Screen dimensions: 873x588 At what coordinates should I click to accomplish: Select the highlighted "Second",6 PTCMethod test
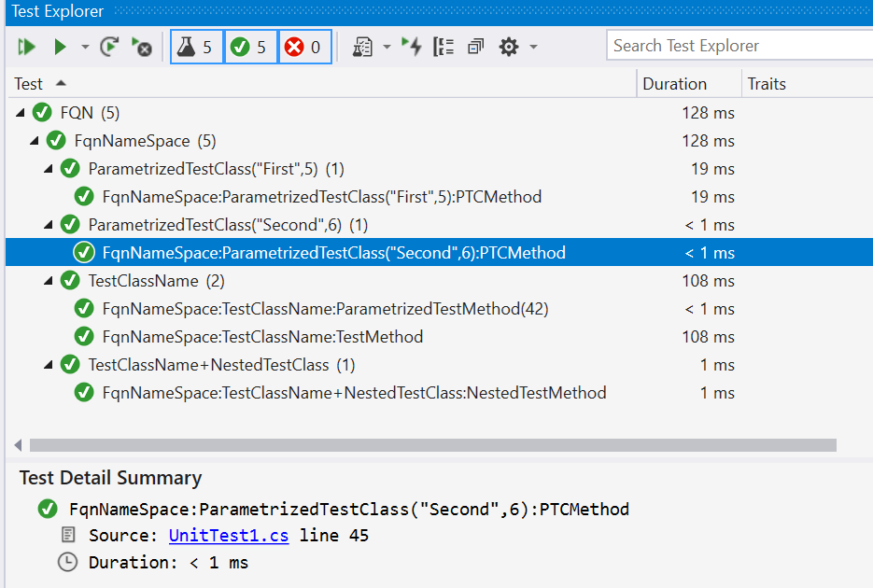(439, 253)
